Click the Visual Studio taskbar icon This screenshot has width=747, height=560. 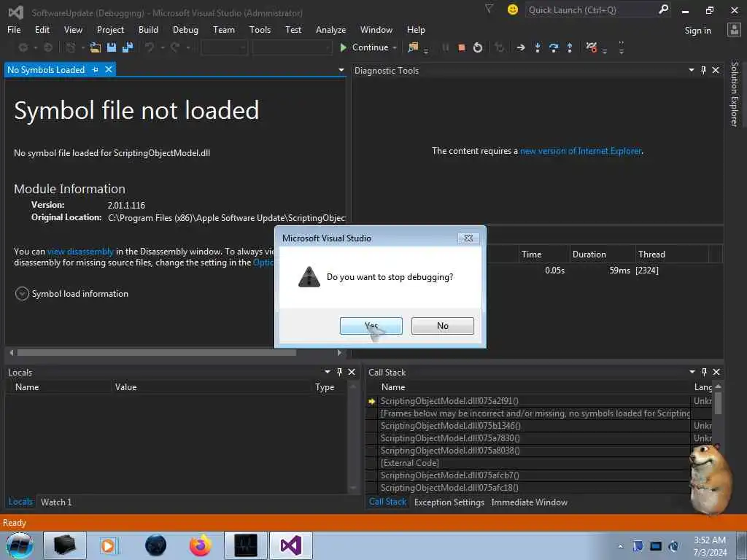coord(290,545)
